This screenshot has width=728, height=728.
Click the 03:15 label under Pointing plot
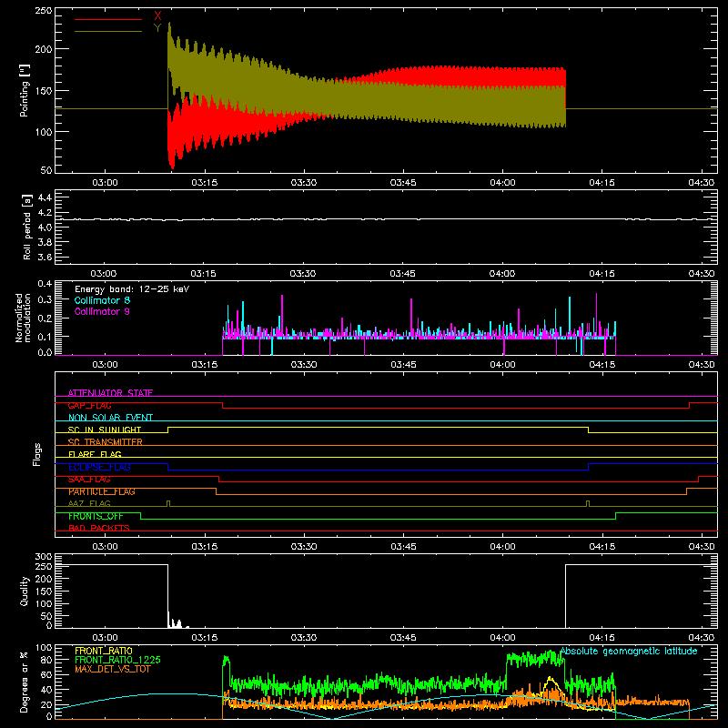(x=204, y=183)
